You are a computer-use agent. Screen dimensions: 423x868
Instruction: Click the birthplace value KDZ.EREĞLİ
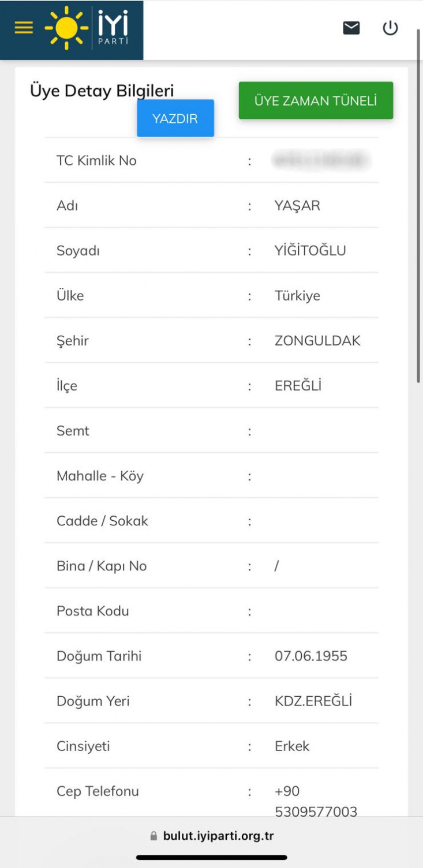[x=313, y=701]
